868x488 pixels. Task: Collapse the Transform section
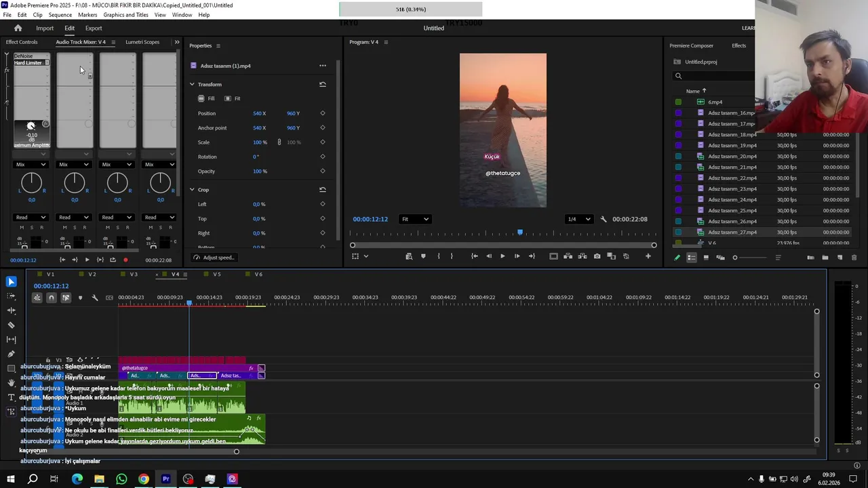point(192,84)
